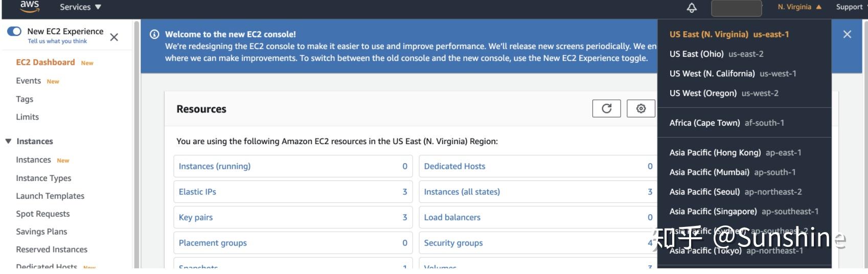This screenshot has width=868, height=274.
Task: Refresh the Resources panel
Action: pos(606,108)
